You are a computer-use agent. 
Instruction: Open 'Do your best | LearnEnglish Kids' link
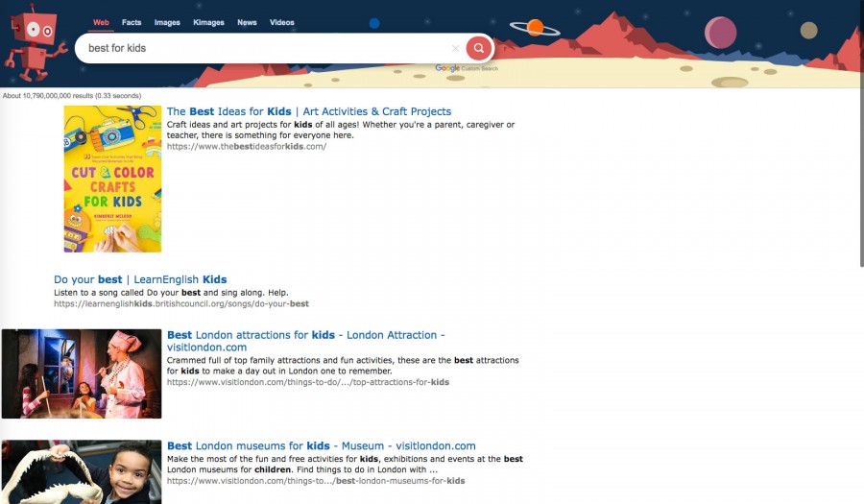click(x=140, y=280)
